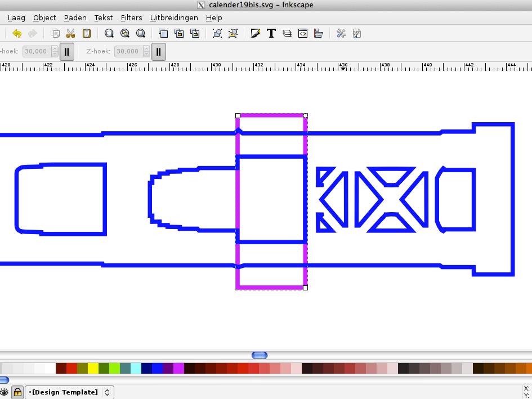Open the XML editor icon
Screen dimensions: 532x399
click(303, 33)
